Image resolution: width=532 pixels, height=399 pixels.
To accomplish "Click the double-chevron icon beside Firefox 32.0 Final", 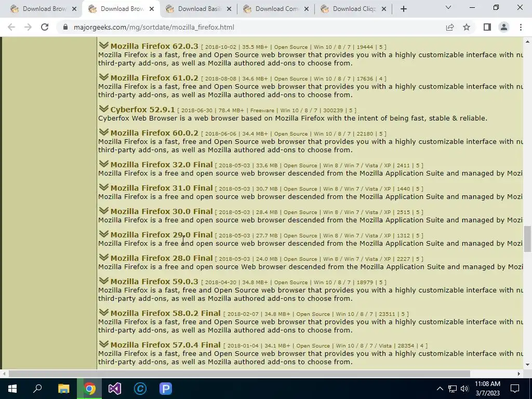I will 104,164.
